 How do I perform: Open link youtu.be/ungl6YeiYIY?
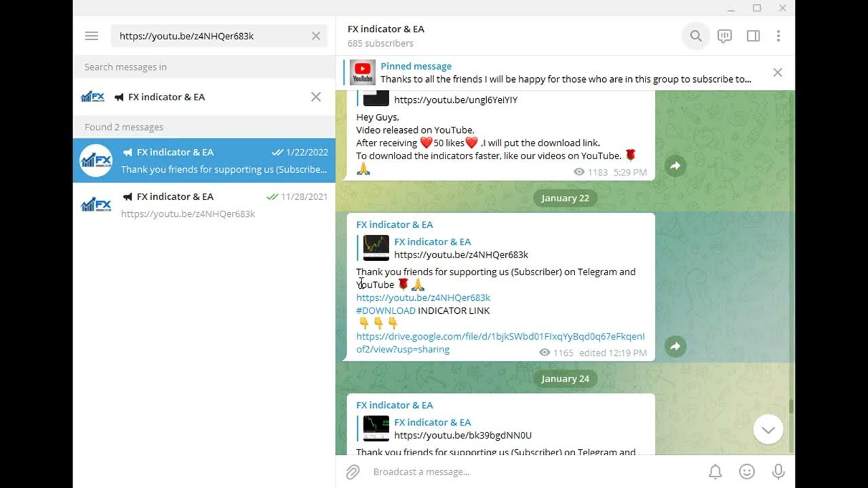tap(456, 100)
